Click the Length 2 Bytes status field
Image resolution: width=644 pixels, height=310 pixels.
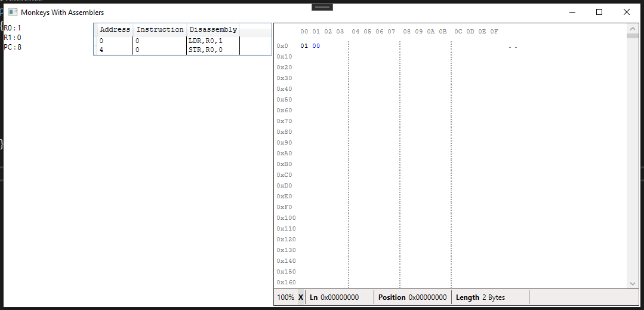(x=480, y=297)
